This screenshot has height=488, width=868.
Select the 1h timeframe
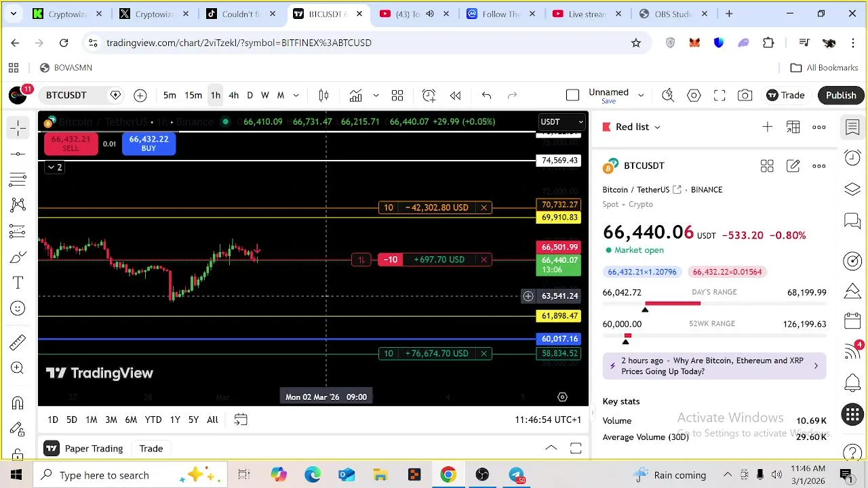pyautogui.click(x=216, y=96)
